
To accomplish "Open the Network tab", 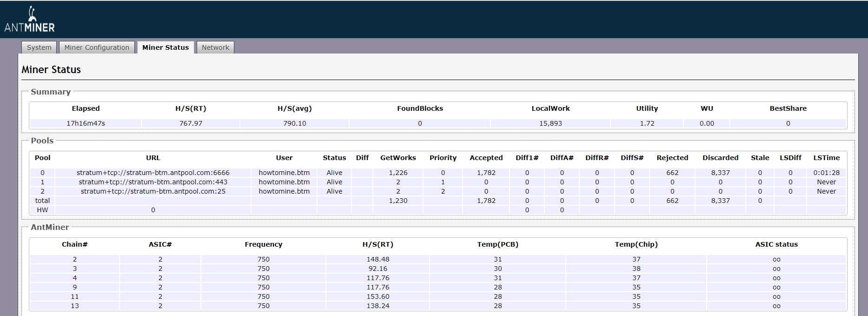I will 215,47.
